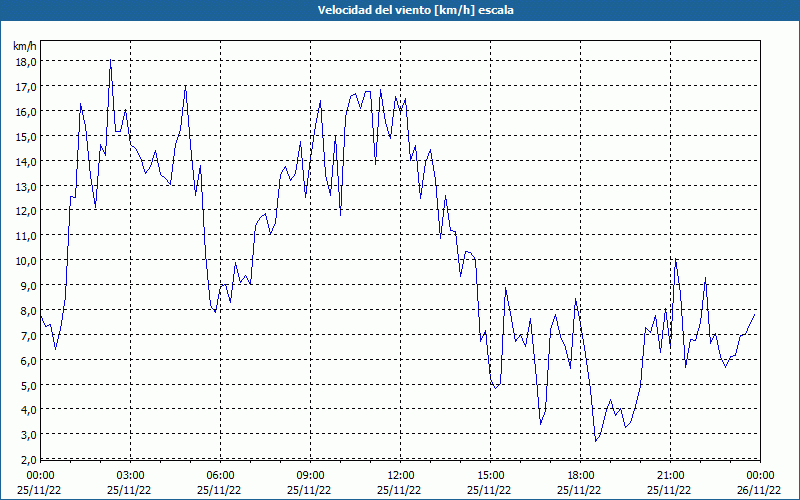800x500 pixels.
Task: Click the 06:00 time axis label
Action: 220,476
